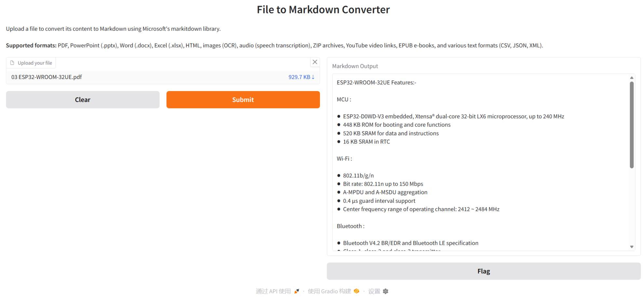Open the "通过 API 使用" footer link
The height and width of the screenshot is (297, 644).
[273, 291]
